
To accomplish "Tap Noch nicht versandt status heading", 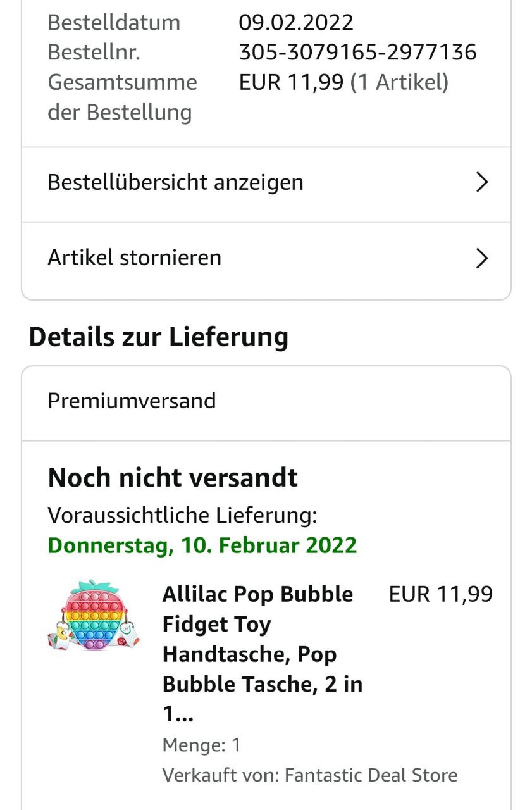I will pyautogui.click(x=173, y=478).
